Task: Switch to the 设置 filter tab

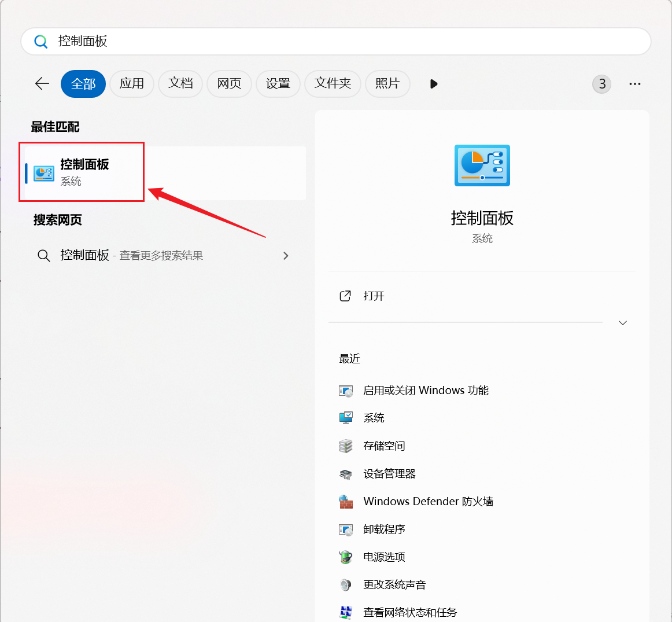Action: pyautogui.click(x=278, y=83)
